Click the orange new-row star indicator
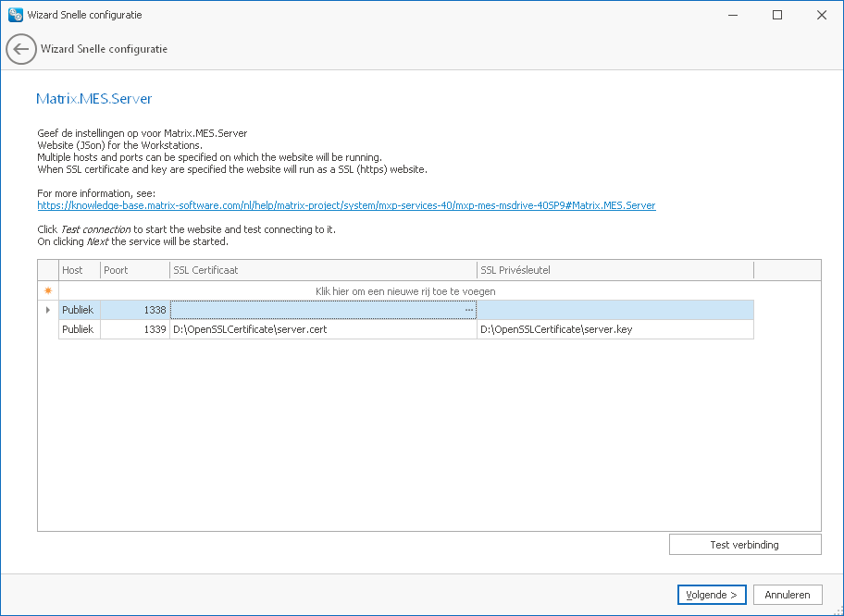 point(48,291)
